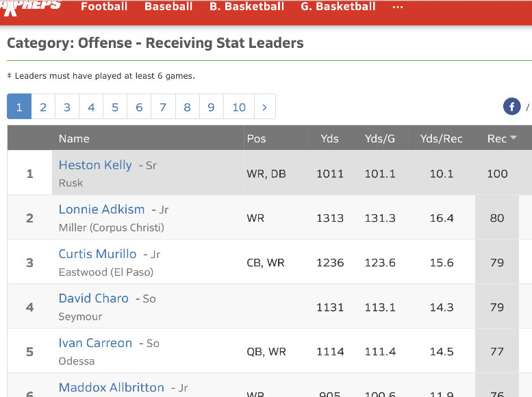Open Lonnie Adkism player profile
Image resolution: width=532 pixels, height=397 pixels.
click(101, 209)
